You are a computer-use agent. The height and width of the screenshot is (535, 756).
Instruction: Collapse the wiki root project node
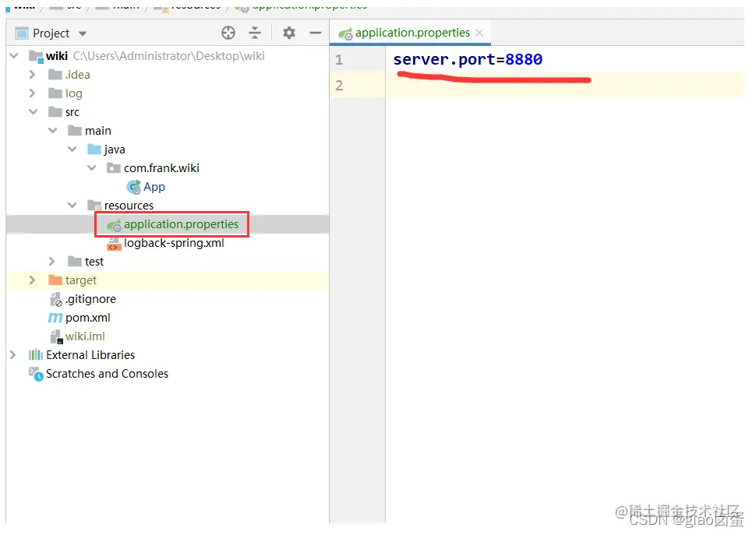[14, 56]
